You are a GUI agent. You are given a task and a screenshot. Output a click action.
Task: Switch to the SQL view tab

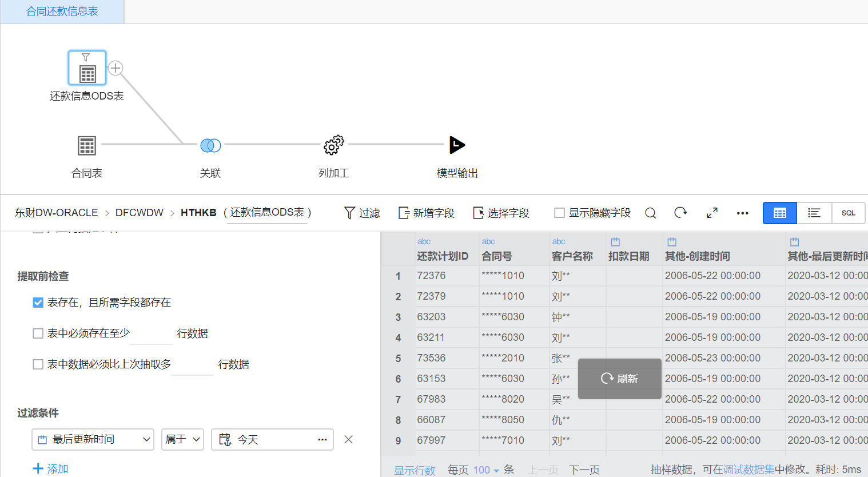848,212
